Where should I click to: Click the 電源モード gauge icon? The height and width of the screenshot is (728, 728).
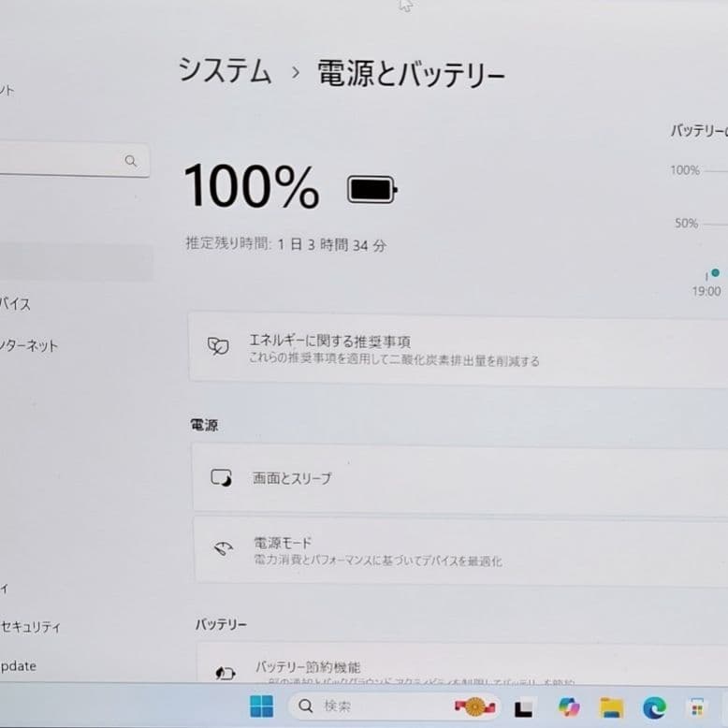(224, 548)
